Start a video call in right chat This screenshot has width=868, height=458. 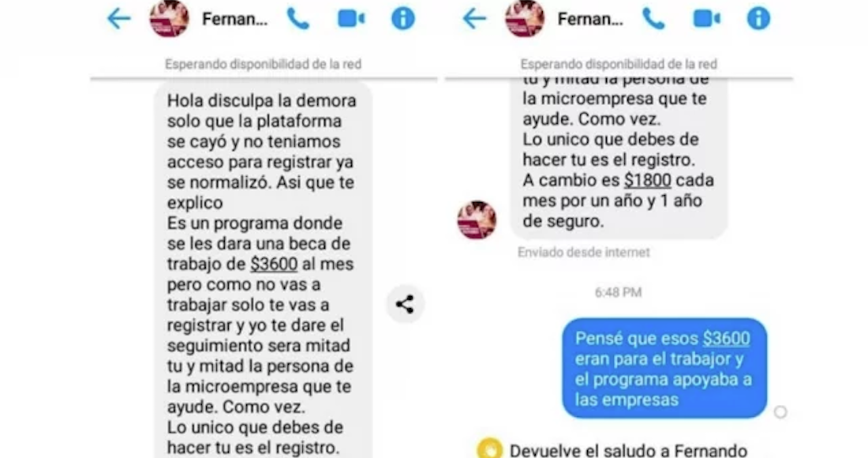pos(706,19)
